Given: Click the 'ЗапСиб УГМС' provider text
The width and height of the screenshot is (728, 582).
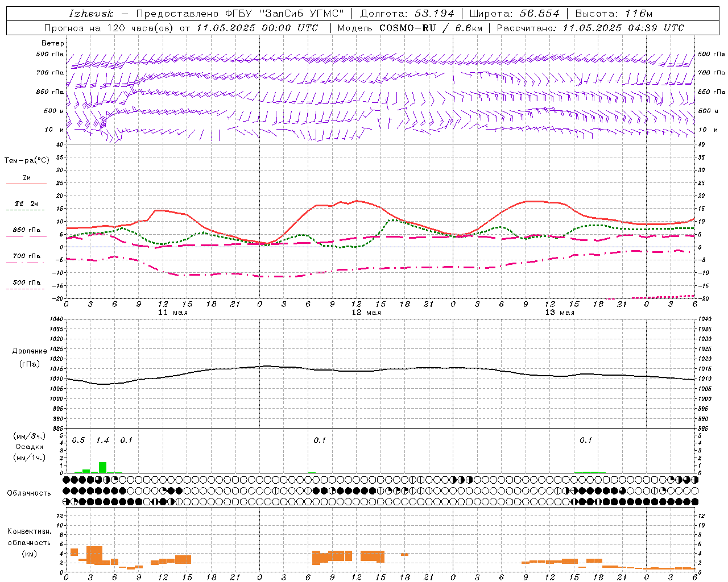Looking at the screenshot, I should tap(302, 14).
